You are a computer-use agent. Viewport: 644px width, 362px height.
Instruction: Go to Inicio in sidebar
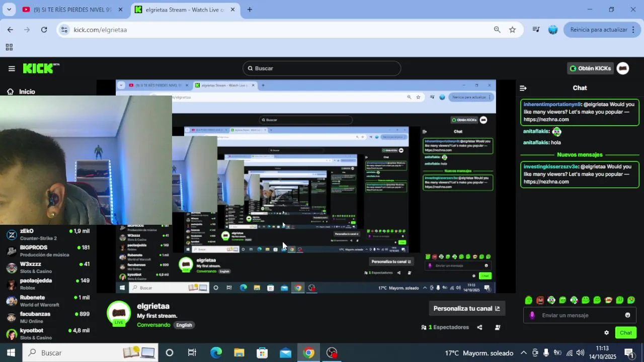[x=21, y=92]
